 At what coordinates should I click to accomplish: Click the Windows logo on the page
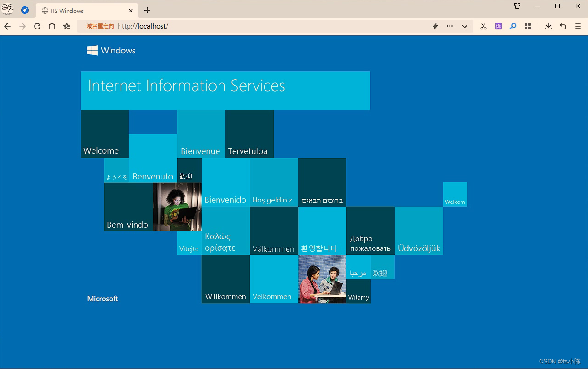[x=111, y=50]
